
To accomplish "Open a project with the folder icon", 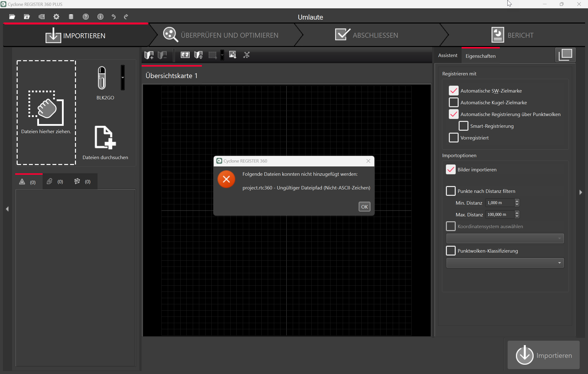I will [x=12, y=17].
